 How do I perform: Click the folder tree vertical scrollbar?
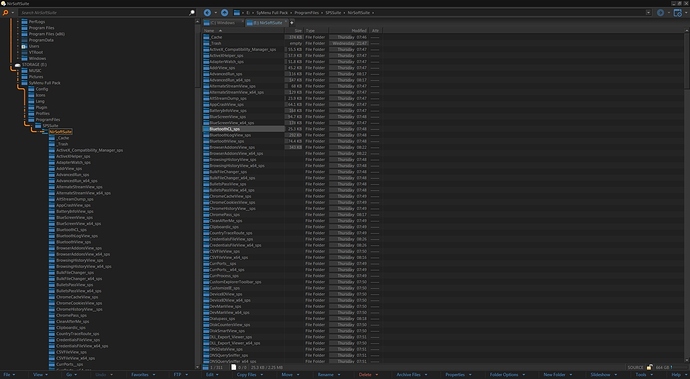coord(198,195)
